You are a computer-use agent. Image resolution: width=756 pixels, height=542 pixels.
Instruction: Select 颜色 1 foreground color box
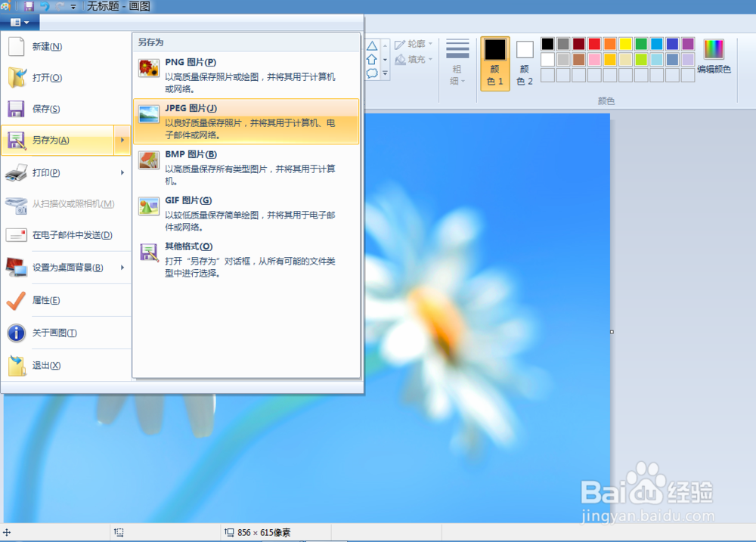point(495,63)
